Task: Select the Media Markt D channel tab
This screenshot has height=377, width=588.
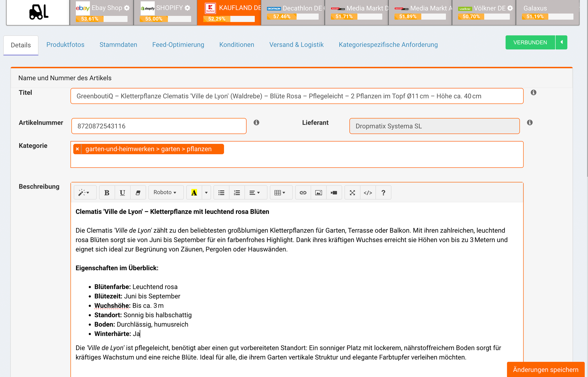Action: (356, 12)
